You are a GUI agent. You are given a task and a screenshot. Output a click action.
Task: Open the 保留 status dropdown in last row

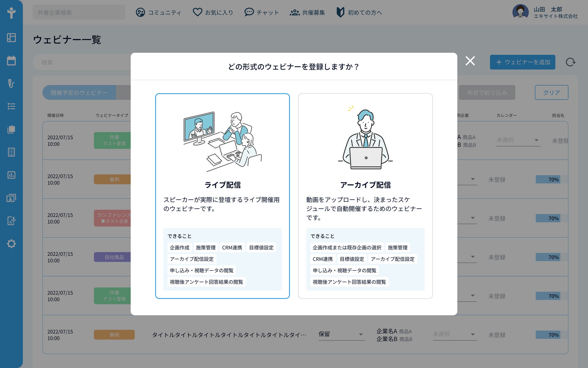pyautogui.click(x=341, y=334)
